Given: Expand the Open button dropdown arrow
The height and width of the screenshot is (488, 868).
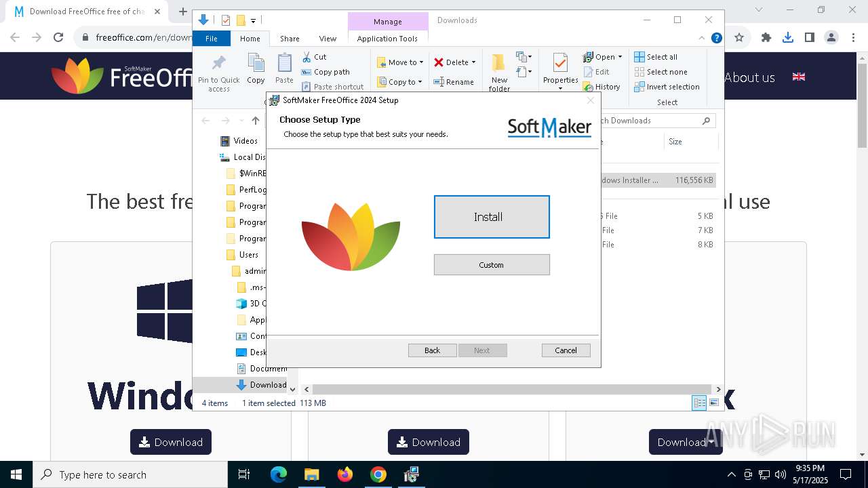Looking at the screenshot, I should pos(620,57).
